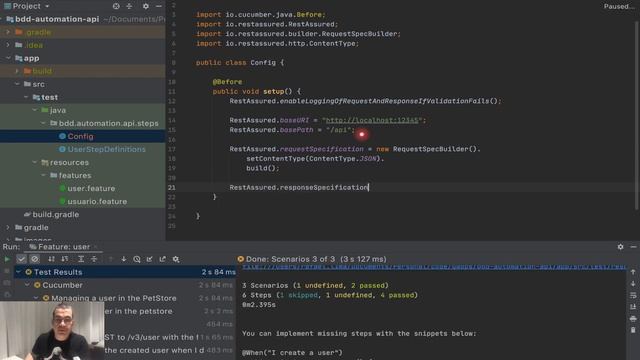The width and height of the screenshot is (640, 360).
Task: Collapse the resources folder
Action: point(35,162)
